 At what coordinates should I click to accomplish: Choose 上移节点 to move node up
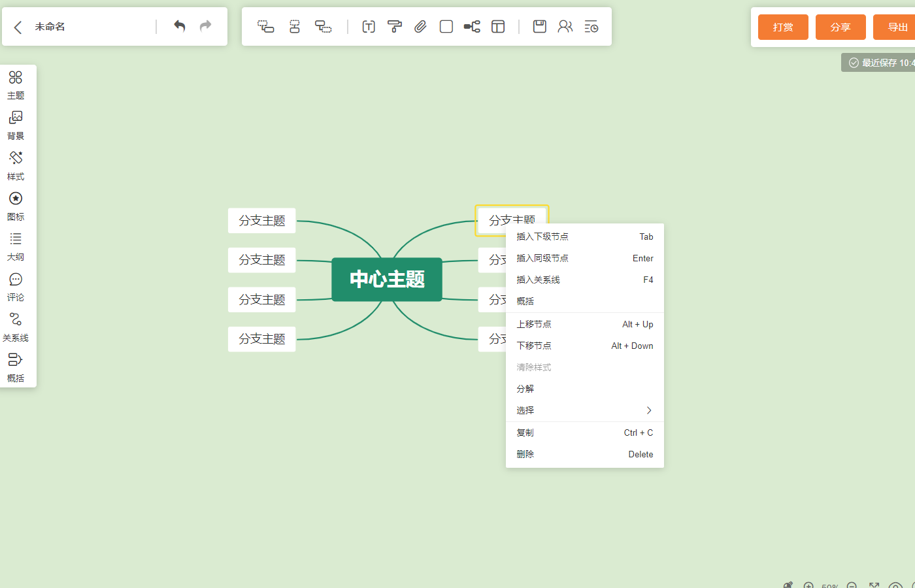coord(585,324)
